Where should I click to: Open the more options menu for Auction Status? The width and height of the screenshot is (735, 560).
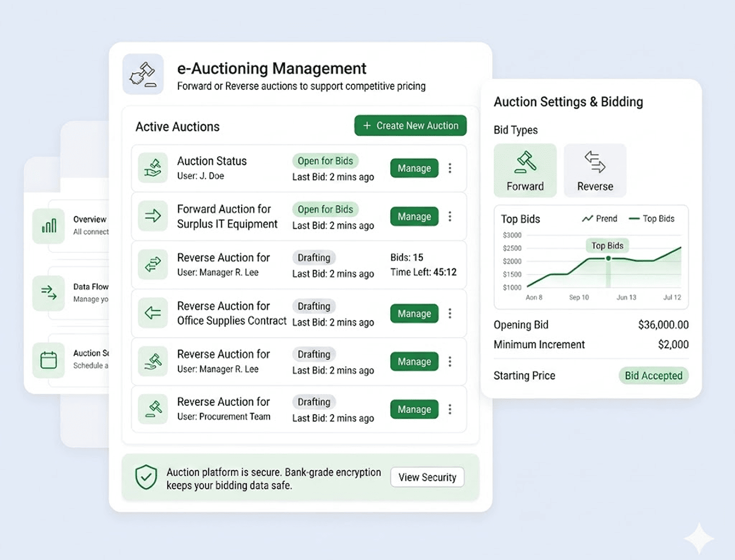450,168
